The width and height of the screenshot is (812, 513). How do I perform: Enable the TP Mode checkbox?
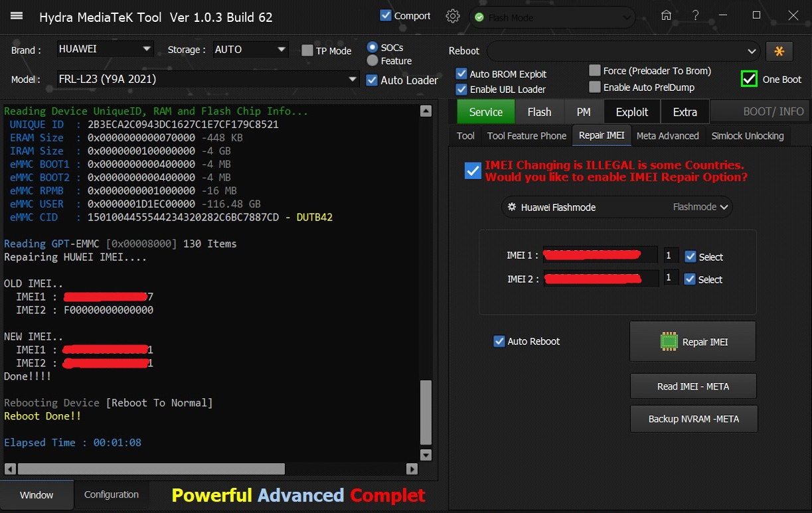[307, 50]
